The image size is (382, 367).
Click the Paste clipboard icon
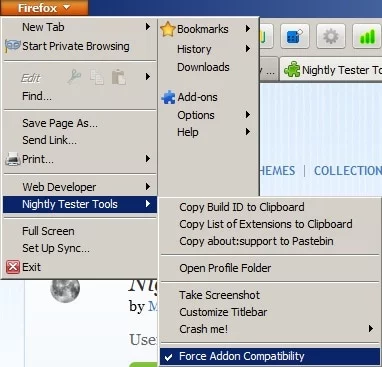click(x=119, y=77)
